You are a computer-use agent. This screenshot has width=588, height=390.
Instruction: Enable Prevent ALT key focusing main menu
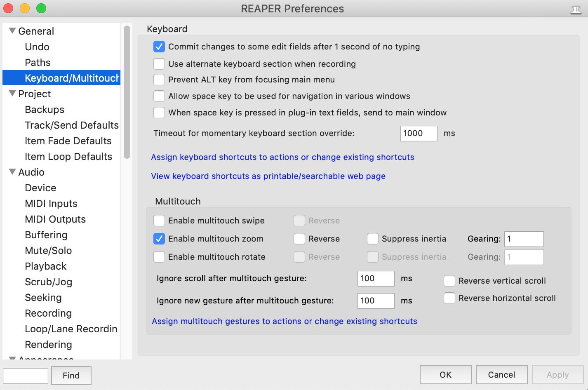point(159,80)
